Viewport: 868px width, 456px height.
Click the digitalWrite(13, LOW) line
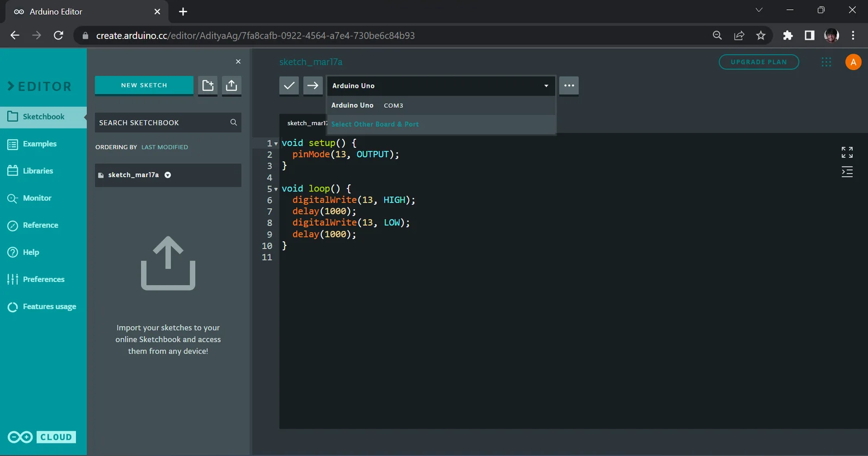[351, 223]
